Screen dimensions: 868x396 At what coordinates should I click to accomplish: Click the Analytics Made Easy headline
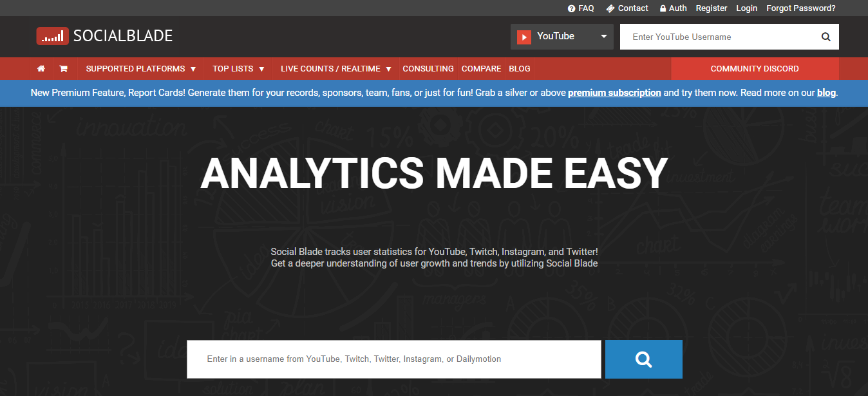[434, 173]
